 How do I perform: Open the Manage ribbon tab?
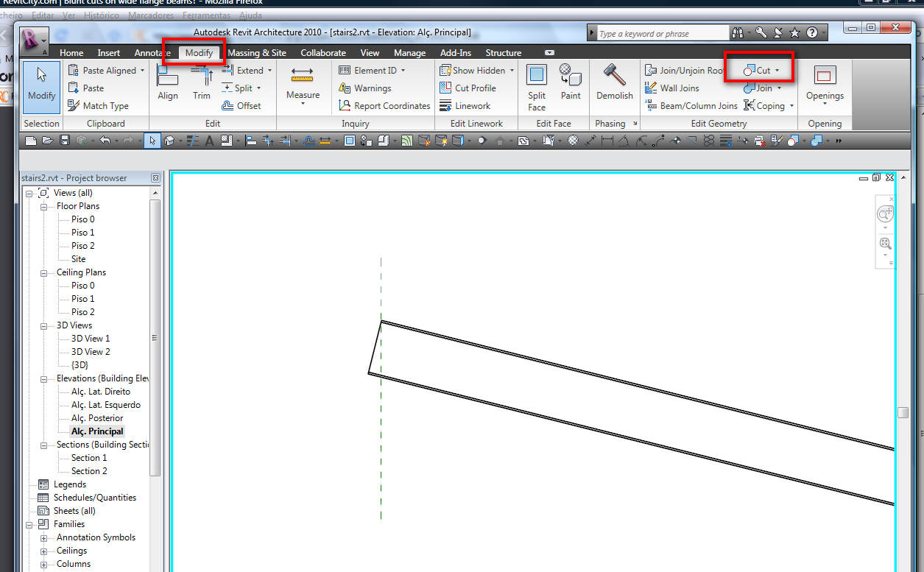(x=409, y=53)
